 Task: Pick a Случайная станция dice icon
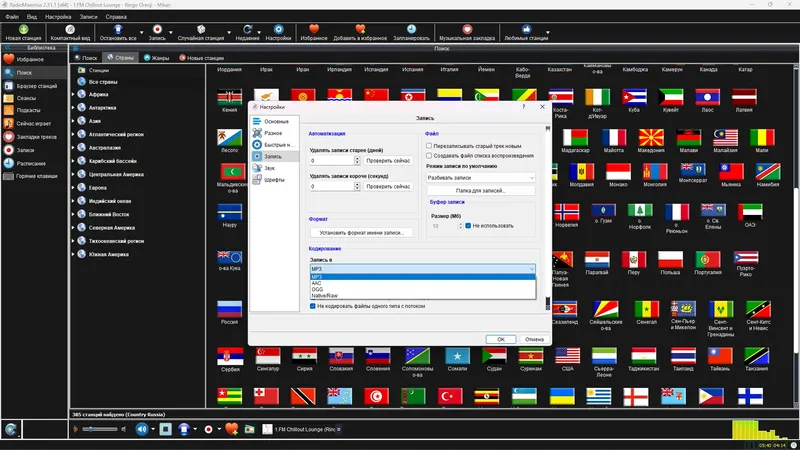click(201, 30)
